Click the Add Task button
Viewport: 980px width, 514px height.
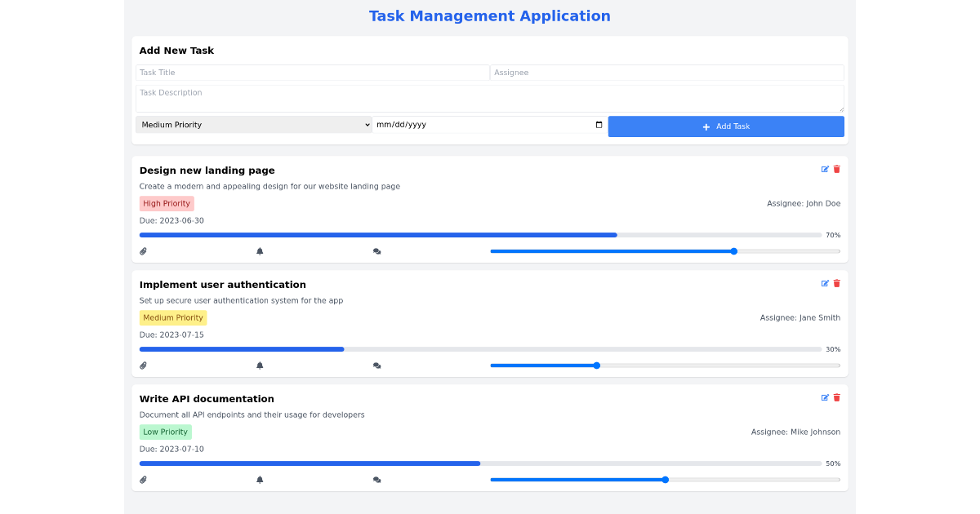click(x=726, y=126)
